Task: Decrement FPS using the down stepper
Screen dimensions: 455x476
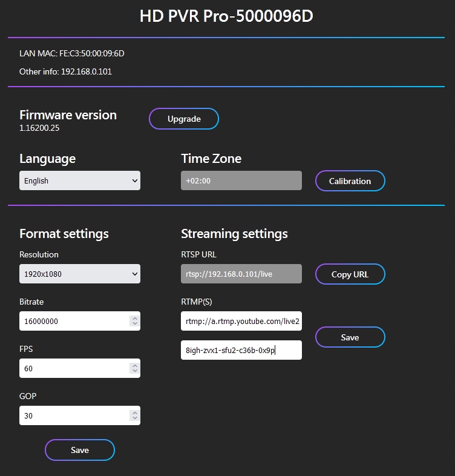Action: tap(134, 372)
